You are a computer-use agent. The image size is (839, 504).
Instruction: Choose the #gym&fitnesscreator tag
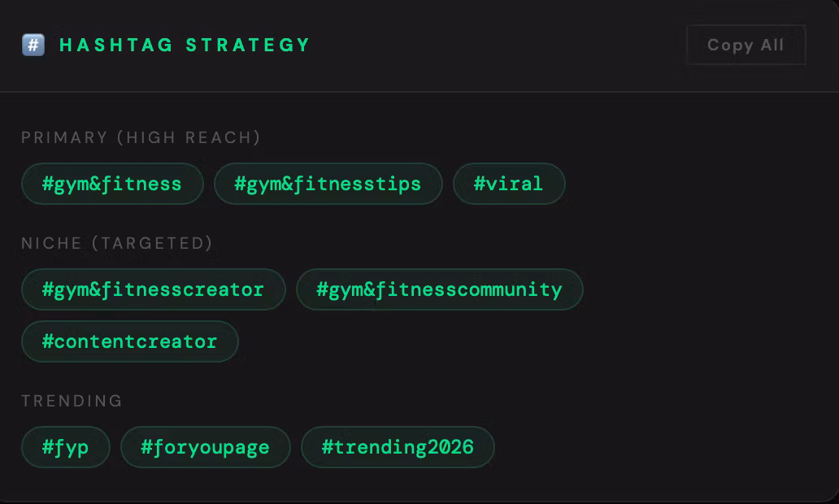pos(154,289)
